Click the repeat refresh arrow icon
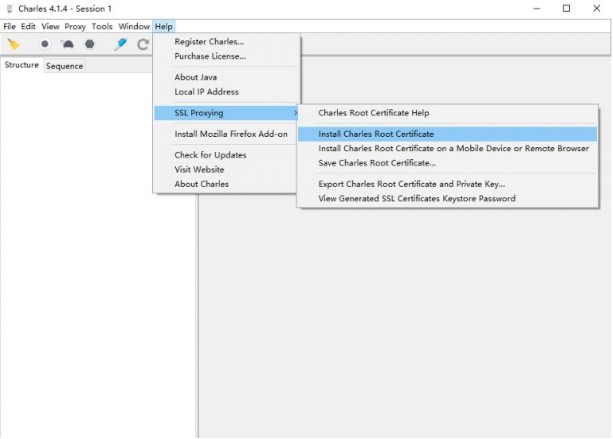 pyautogui.click(x=143, y=44)
